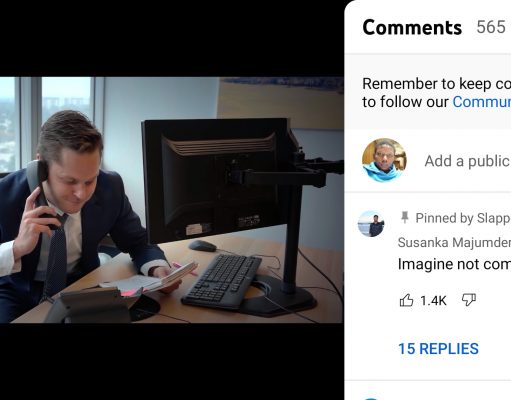Click your avatar beside the comment box
The width and height of the screenshot is (511, 400).
pos(384,160)
